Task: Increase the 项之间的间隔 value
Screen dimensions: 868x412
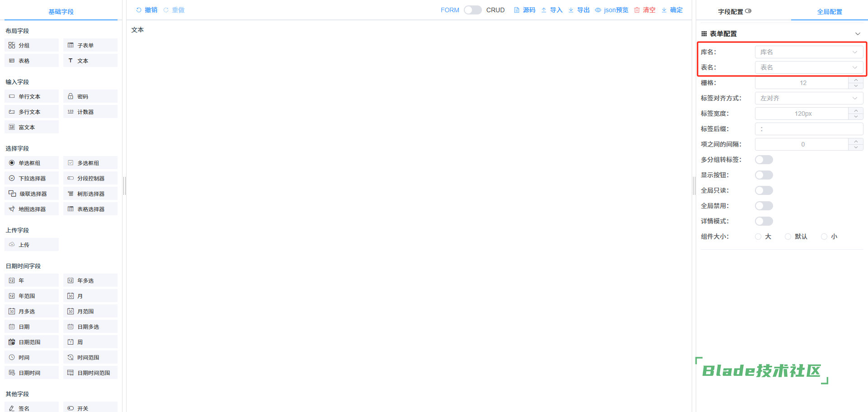Action: click(x=856, y=142)
